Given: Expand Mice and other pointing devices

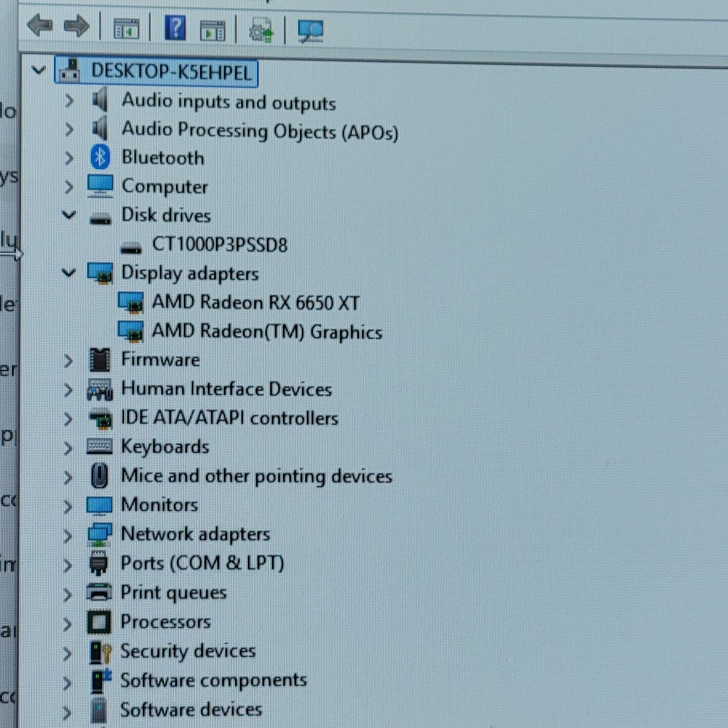Looking at the screenshot, I should (68, 477).
